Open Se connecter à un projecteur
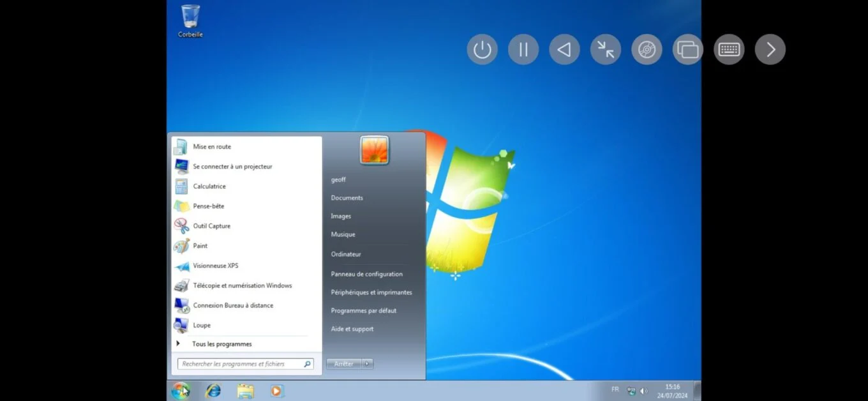Screen dimensions: 868x401 click(247, 167)
